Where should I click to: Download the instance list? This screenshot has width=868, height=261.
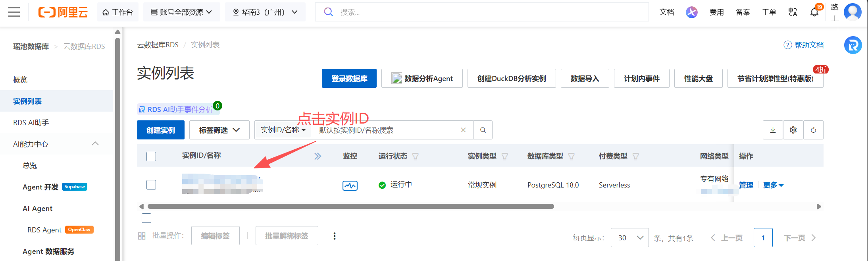(x=773, y=130)
